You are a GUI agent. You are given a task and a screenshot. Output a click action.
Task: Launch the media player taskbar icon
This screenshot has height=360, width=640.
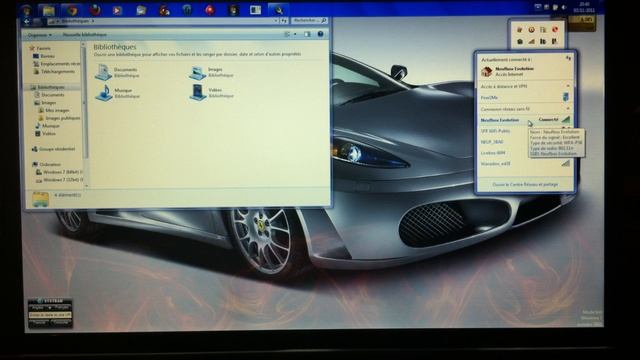click(117, 10)
